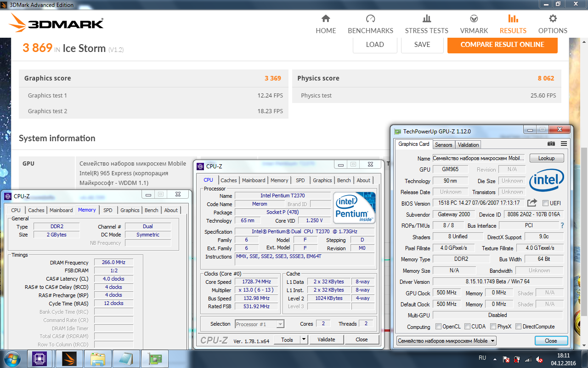The image size is (588, 368).
Task: Click LOAD result button
Action: tap(375, 45)
